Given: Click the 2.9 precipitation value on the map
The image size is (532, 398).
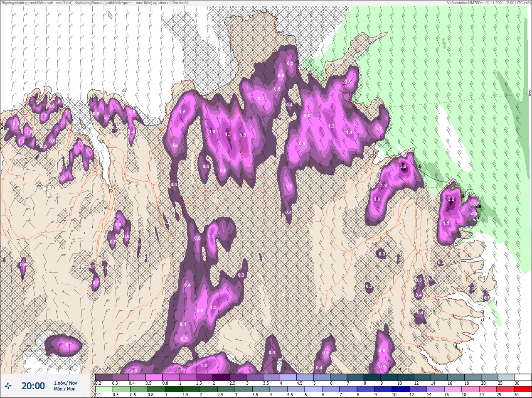Looking at the screenshot, I should click(403, 166).
